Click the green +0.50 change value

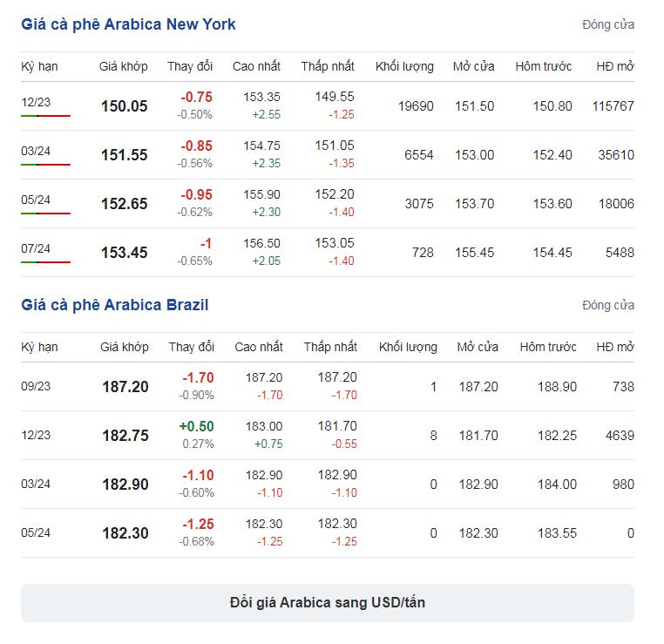click(x=196, y=426)
